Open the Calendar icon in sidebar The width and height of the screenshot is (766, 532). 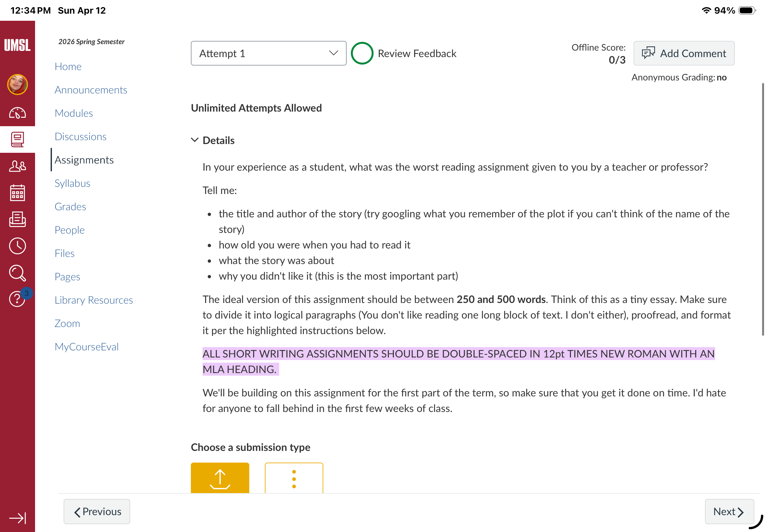tap(17, 193)
